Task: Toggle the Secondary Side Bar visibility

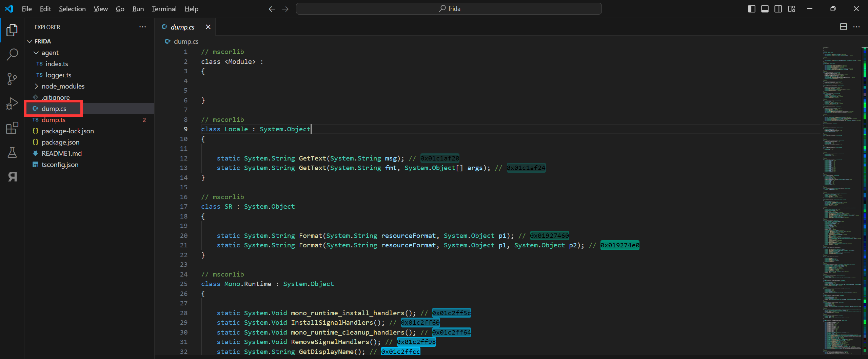Action: point(778,9)
